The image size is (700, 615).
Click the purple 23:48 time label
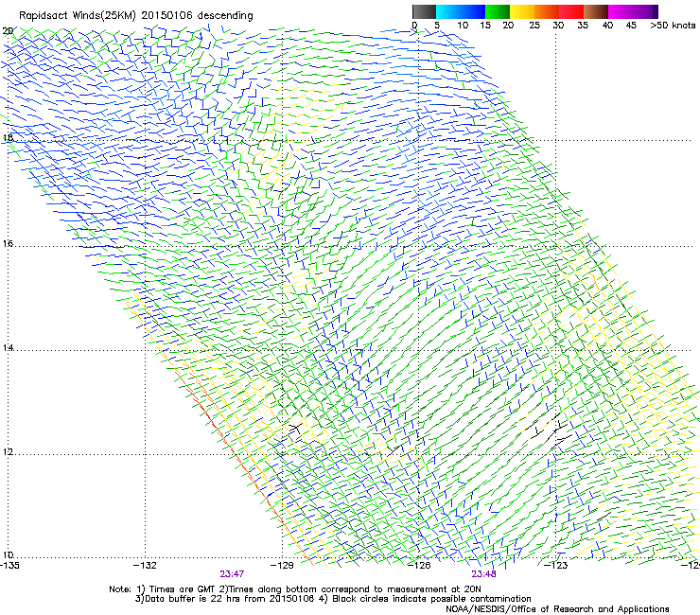(484, 574)
